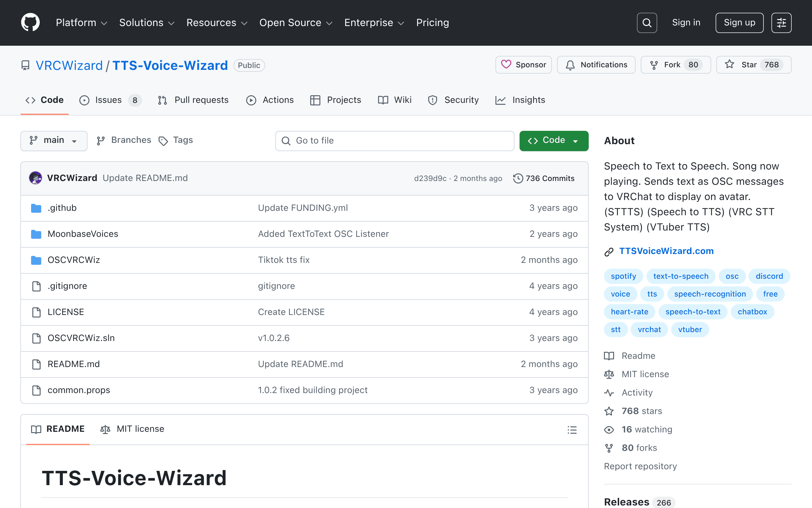
Task: Click the eye icon beside 16 watching
Action: point(609,430)
